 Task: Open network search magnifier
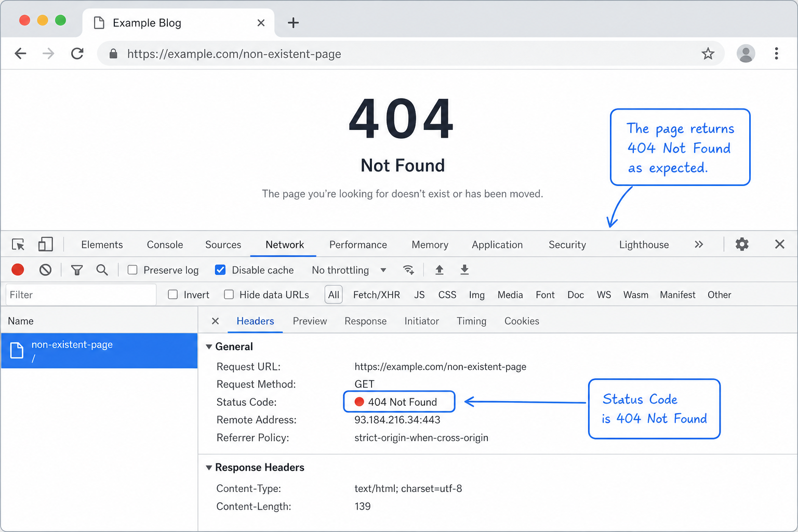102,270
